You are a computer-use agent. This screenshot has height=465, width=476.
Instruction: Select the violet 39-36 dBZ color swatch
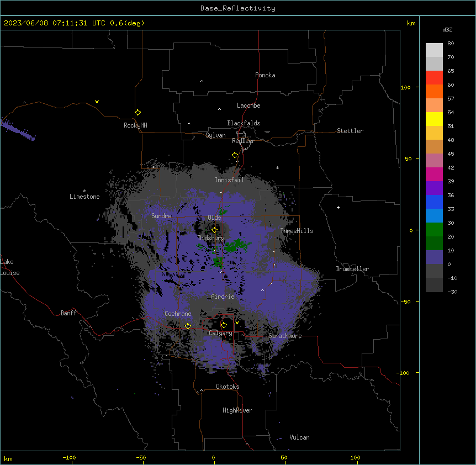click(x=434, y=188)
